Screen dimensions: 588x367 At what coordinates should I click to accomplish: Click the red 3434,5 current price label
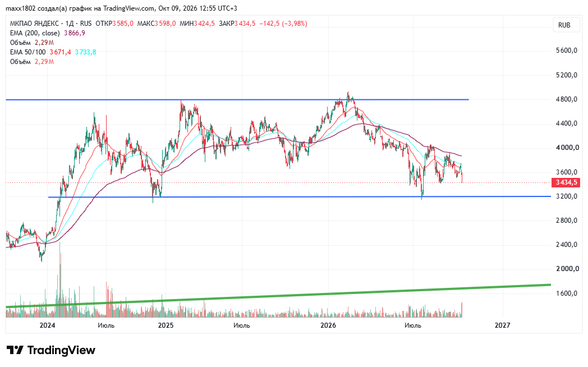coord(566,182)
